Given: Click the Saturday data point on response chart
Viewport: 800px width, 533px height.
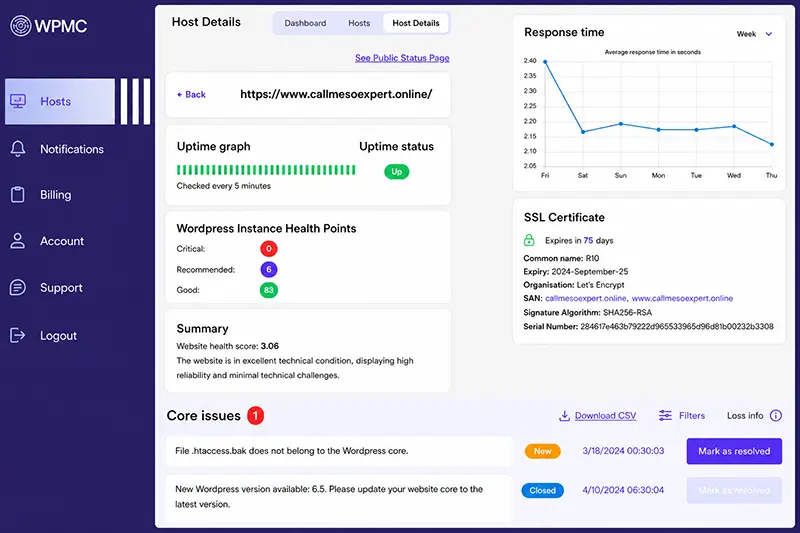Looking at the screenshot, I should tap(583, 132).
